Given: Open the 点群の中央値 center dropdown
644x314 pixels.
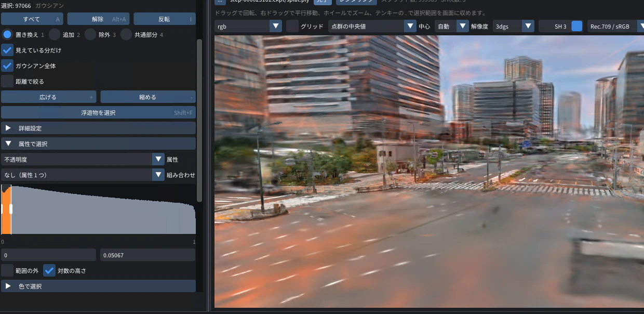Looking at the screenshot, I should 372,26.
